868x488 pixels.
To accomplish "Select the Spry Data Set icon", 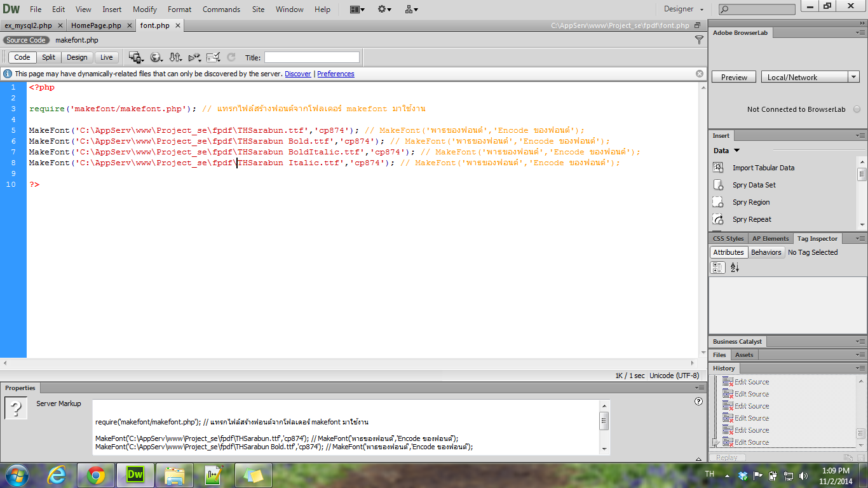I will click(x=718, y=185).
